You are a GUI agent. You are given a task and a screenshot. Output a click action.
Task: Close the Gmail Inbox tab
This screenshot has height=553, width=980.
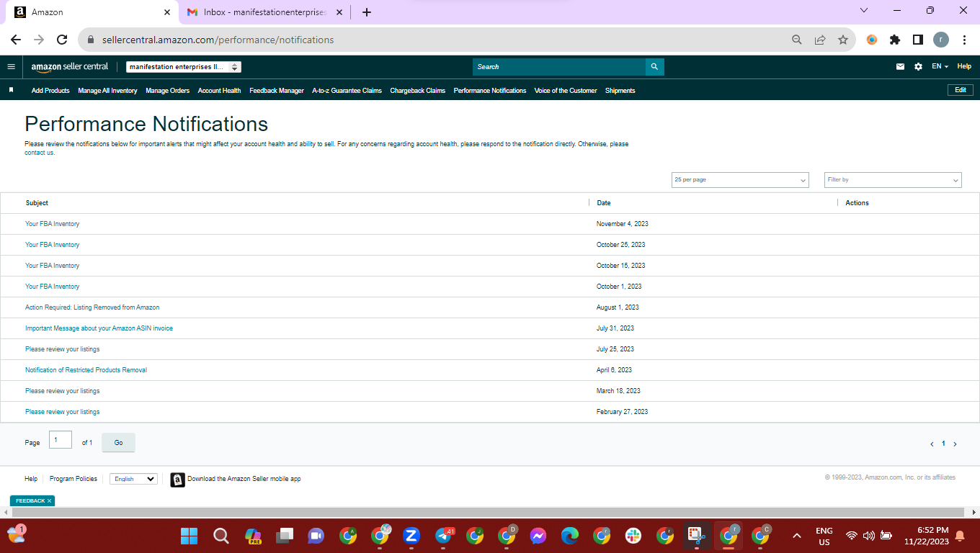pos(339,12)
